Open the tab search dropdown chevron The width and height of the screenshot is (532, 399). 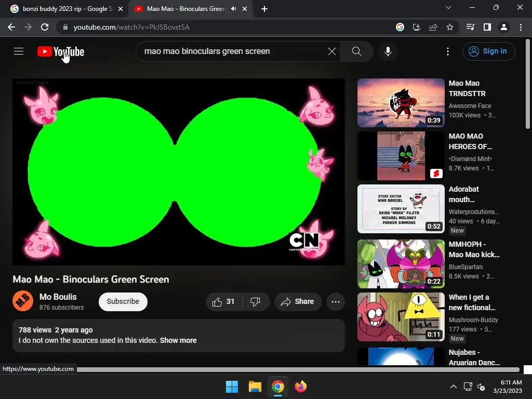[448, 7]
